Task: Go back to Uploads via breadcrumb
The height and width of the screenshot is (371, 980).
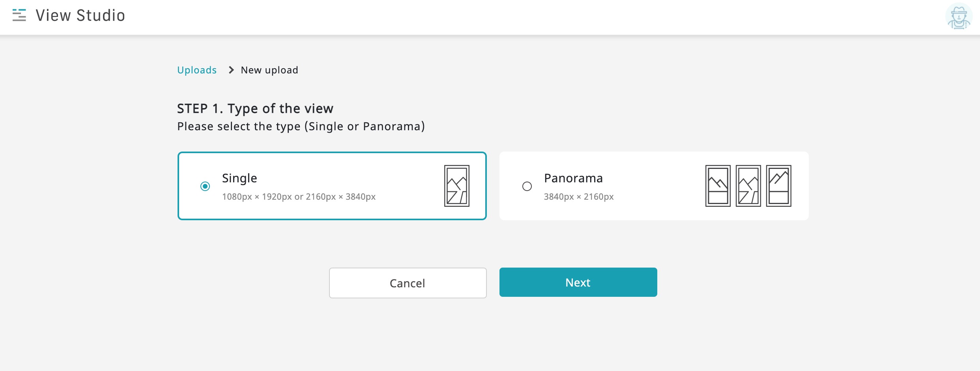Action: (x=197, y=70)
